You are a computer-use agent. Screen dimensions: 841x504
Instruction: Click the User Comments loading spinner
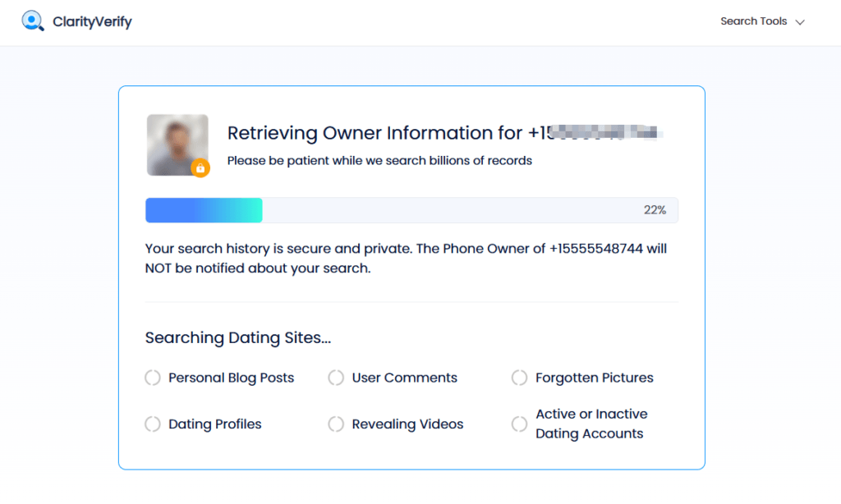[x=336, y=378]
